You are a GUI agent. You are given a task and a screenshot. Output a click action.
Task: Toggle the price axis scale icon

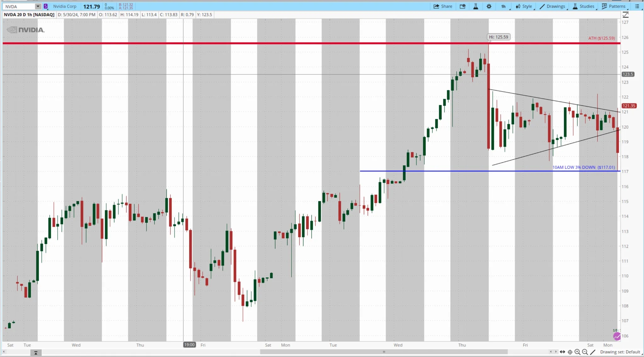click(x=625, y=15)
